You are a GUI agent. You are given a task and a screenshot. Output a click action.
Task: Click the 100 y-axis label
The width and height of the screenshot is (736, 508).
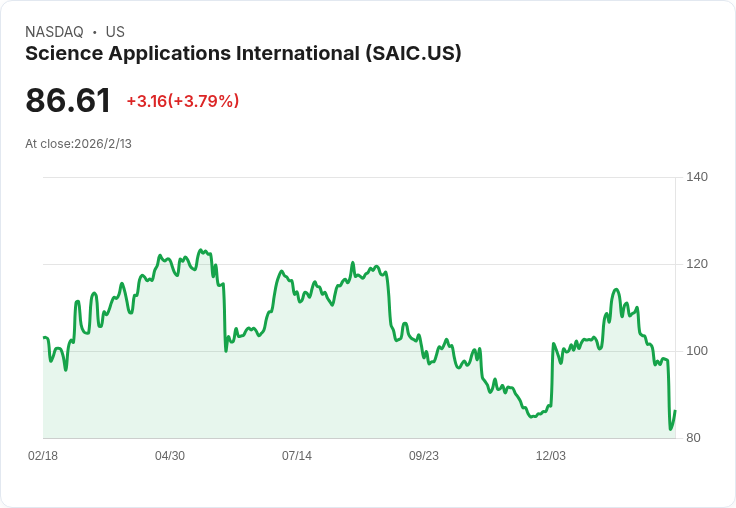(x=697, y=351)
